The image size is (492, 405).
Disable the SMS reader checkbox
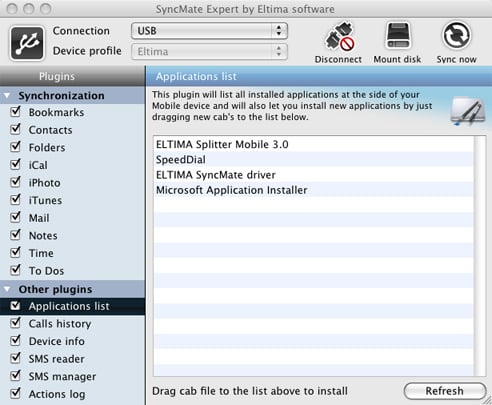pos(16,358)
